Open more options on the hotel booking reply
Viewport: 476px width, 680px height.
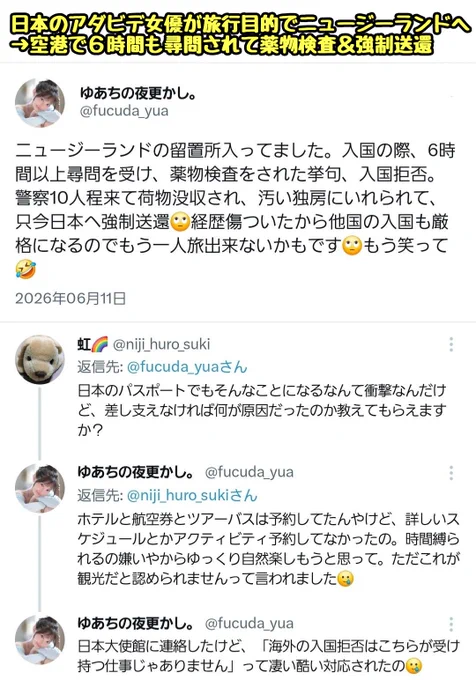tap(451, 473)
